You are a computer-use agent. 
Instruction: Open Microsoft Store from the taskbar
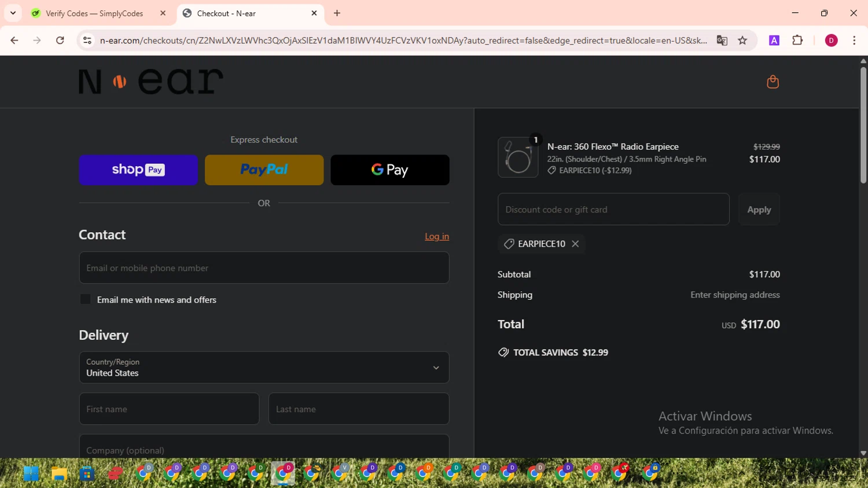[87, 474]
